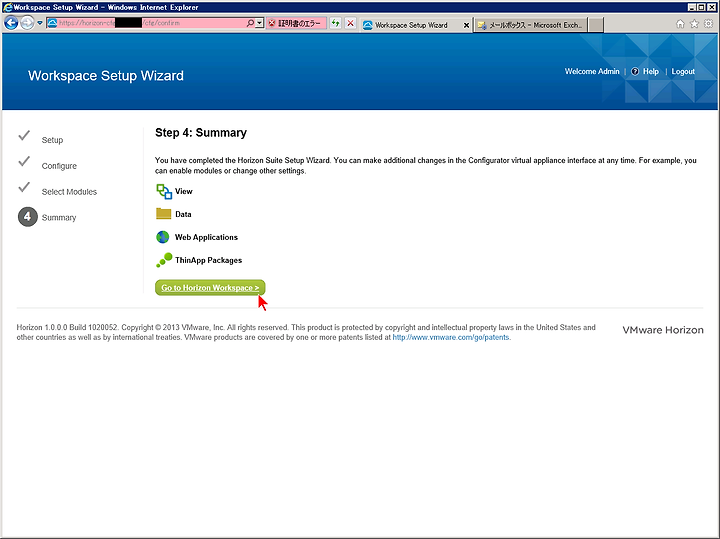Click the browser Forward arrow button
The image size is (720, 539).
27,23
